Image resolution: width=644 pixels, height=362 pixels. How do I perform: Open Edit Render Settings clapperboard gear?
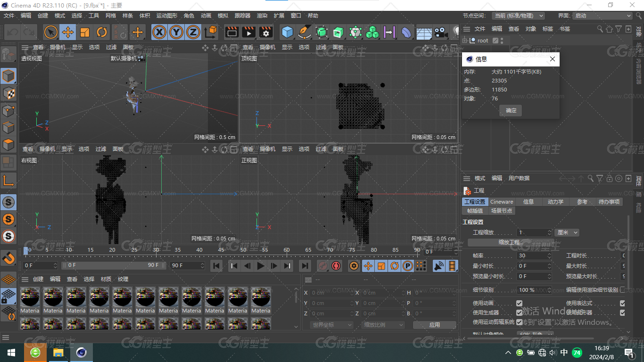[266, 32]
